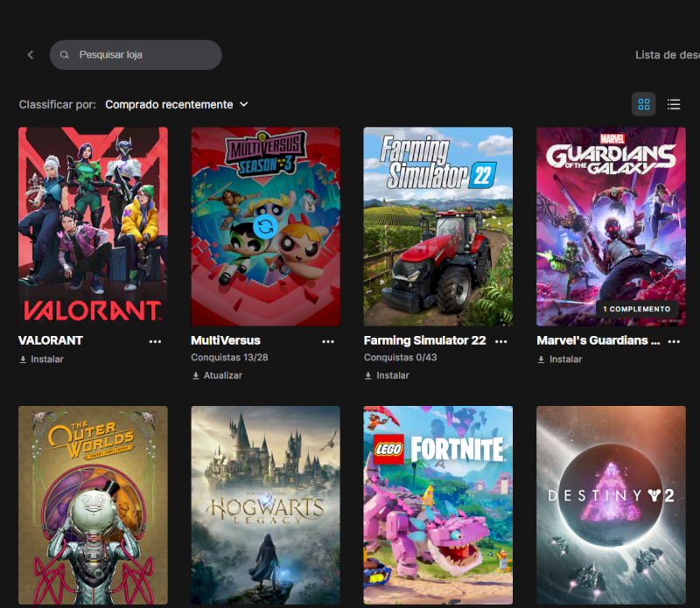This screenshot has height=608, width=700.
Task: Click Instalar under Marvel's Guardians
Action: coord(560,359)
